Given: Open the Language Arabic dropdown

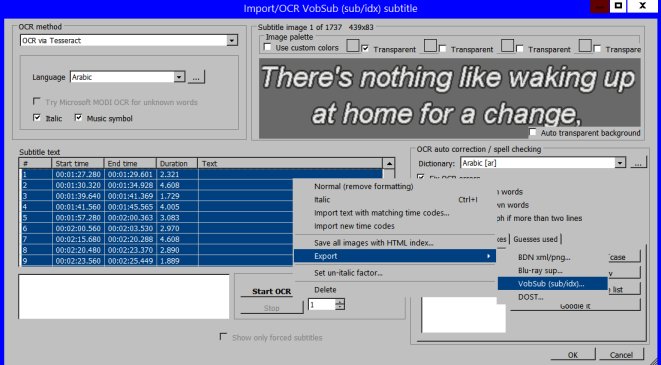Looking at the screenshot, I should click(x=180, y=77).
